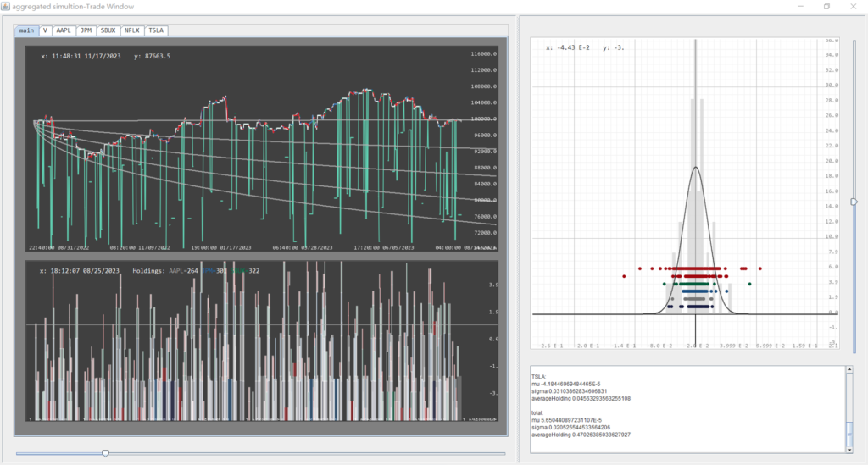
Task: Click the 'total:' heading in statistics output
Action: click(537, 413)
